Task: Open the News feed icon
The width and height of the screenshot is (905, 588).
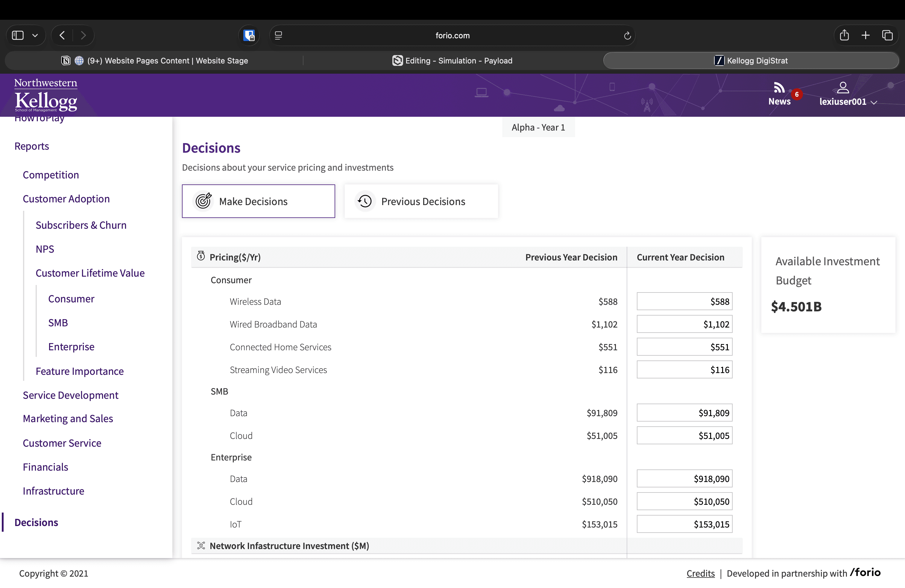Action: pos(779,88)
